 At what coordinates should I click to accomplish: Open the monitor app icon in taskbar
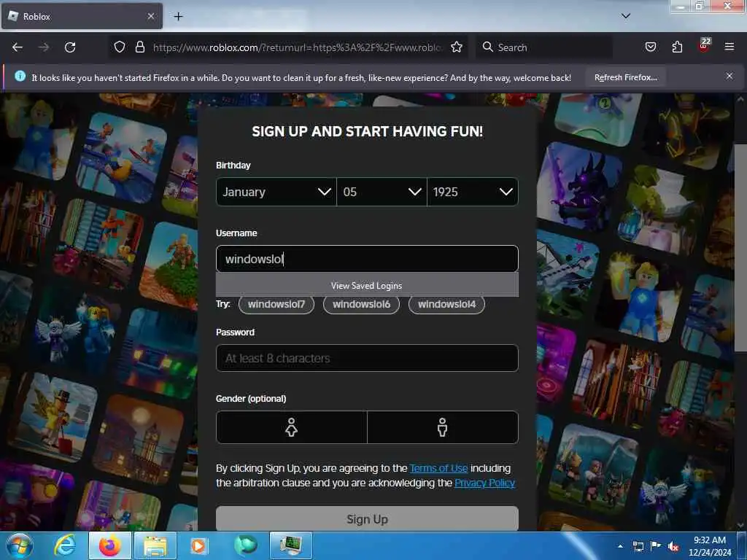[x=290, y=545]
